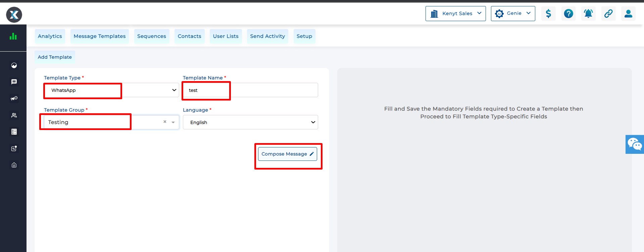Click into the Template Name field
This screenshot has height=252, width=644.
pyautogui.click(x=250, y=90)
